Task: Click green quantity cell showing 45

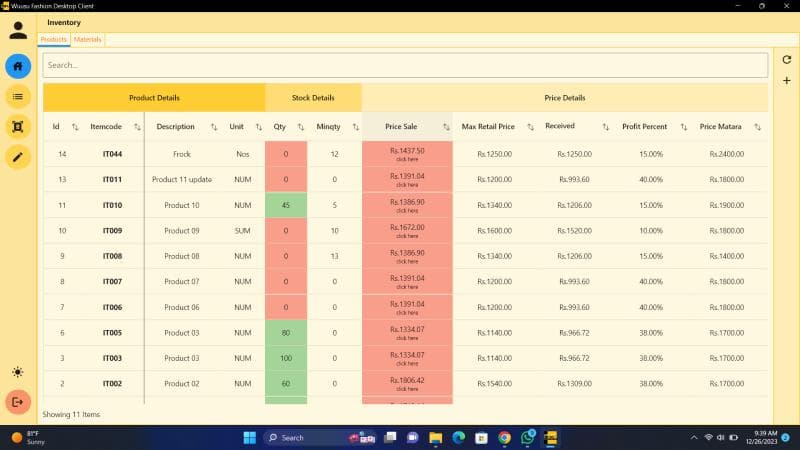Action: click(286, 205)
